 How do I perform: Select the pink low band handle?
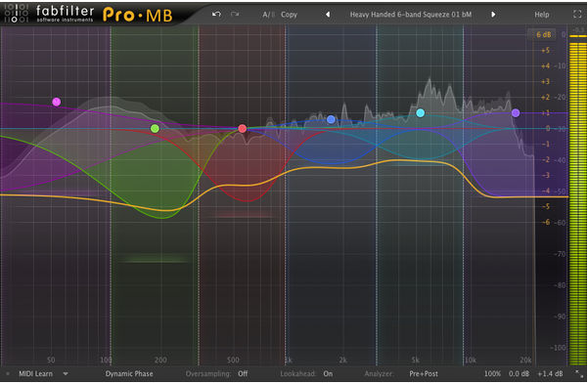coord(56,102)
